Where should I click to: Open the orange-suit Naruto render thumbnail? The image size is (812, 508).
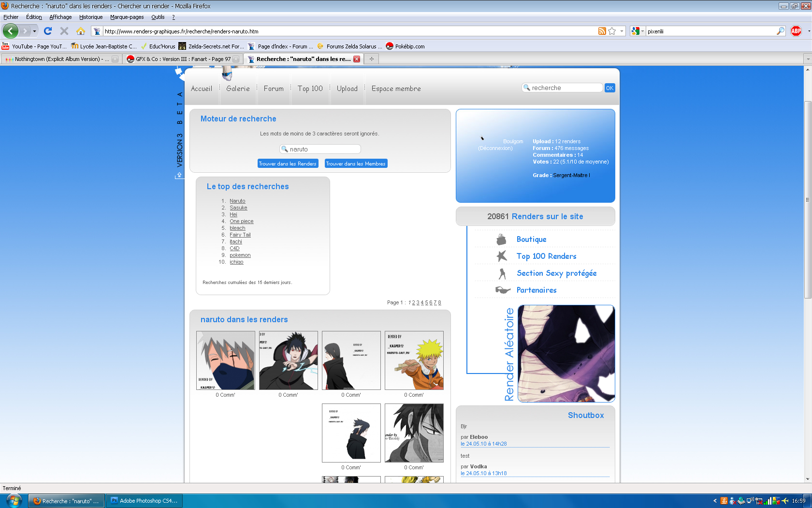click(414, 360)
